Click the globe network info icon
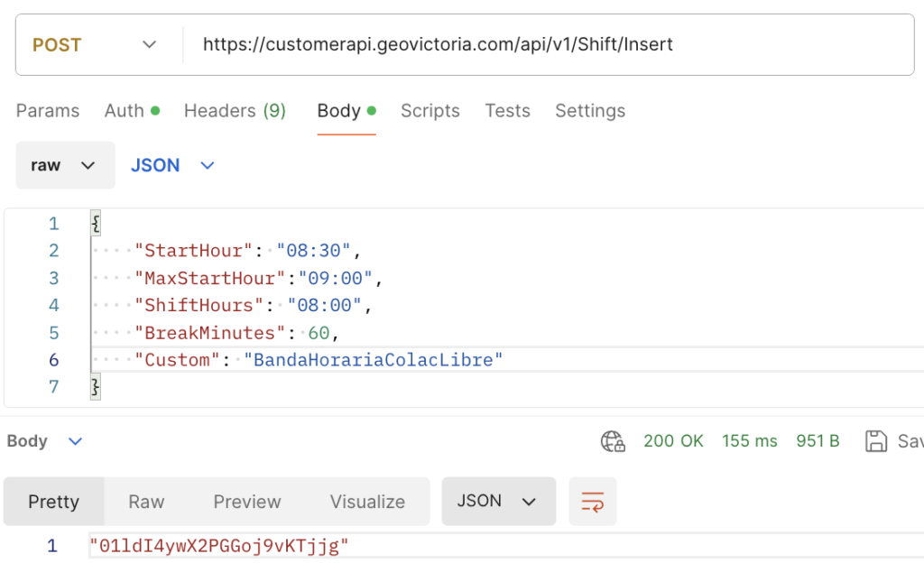This screenshot has width=924, height=572. (x=613, y=441)
